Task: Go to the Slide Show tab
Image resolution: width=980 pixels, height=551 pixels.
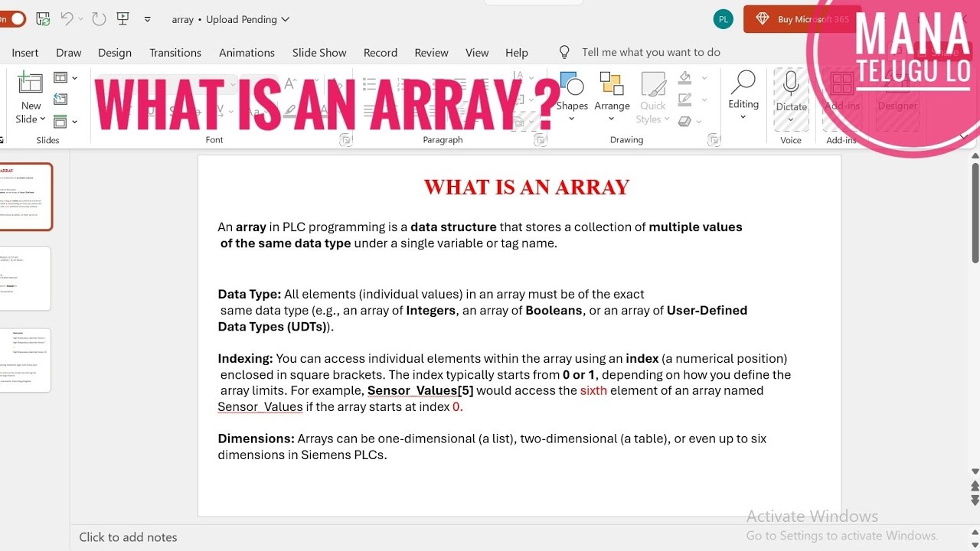Action: pyautogui.click(x=319, y=53)
